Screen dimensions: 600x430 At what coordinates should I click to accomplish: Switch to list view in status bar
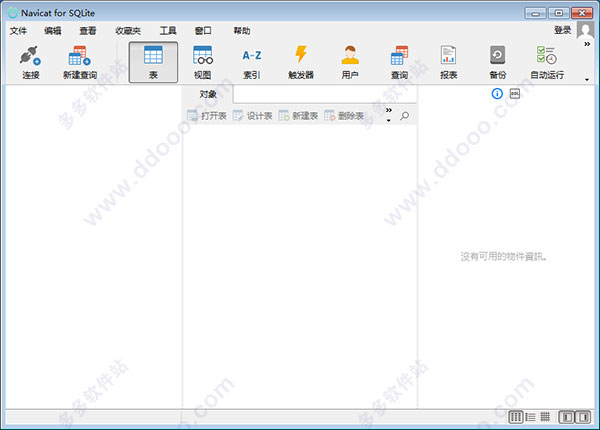click(x=530, y=417)
